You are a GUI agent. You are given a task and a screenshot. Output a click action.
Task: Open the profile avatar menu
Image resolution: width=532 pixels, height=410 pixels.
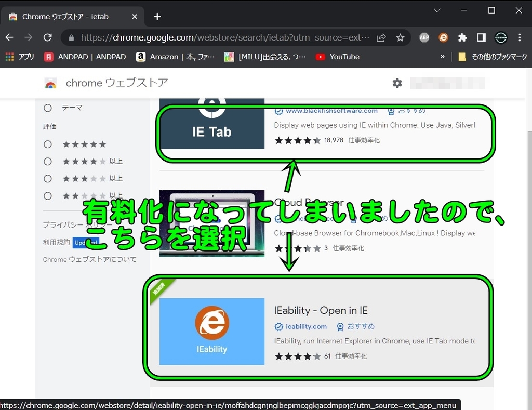click(x=501, y=37)
